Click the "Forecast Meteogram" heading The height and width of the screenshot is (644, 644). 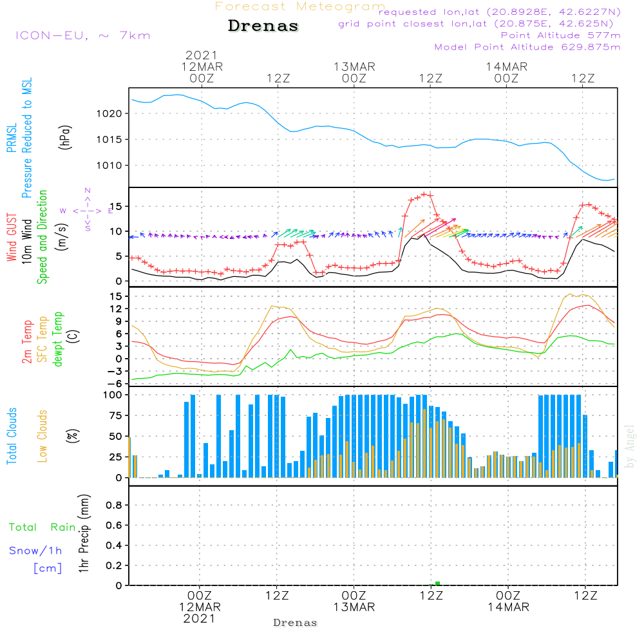coord(300,6)
